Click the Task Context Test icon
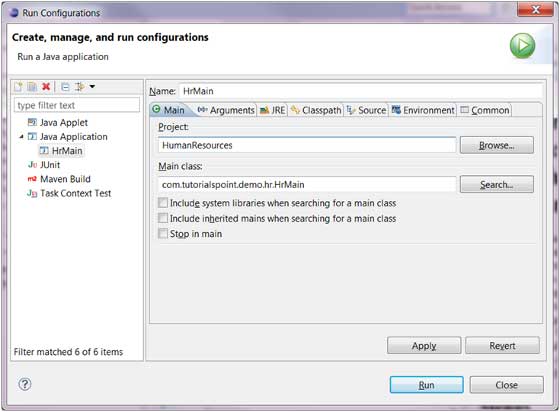 (32, 194)
